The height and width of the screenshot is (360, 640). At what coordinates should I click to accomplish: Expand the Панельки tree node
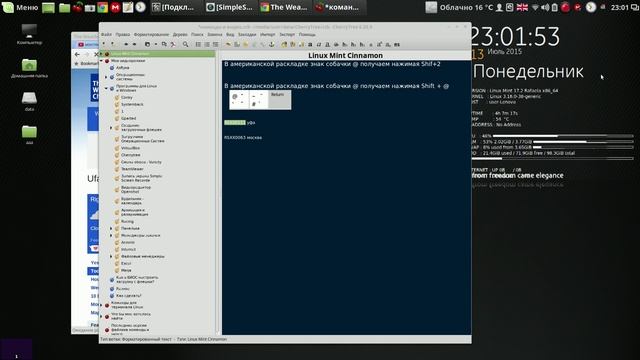click(111, 228)
